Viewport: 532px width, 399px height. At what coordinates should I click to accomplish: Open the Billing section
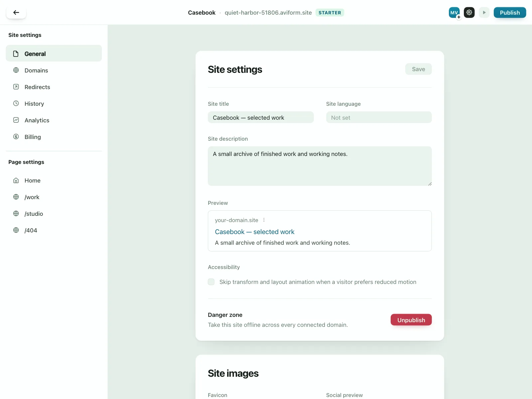pos(54,137)
